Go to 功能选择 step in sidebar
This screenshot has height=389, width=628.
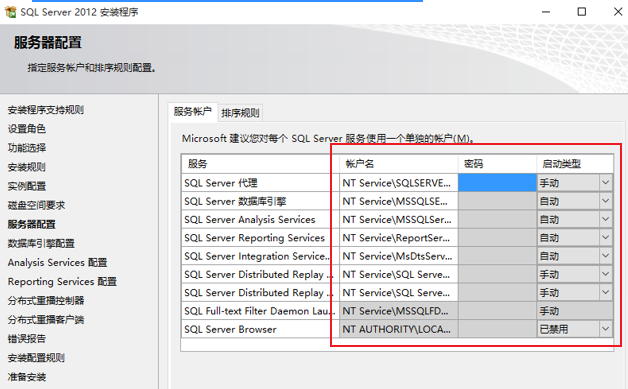click(27, 148)
